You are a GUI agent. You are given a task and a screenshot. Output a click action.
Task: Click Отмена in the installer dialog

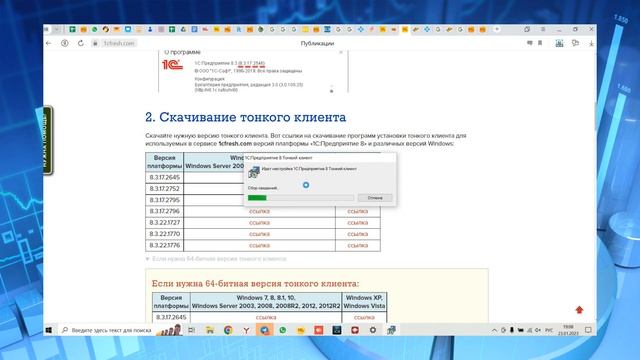[375, 198]
